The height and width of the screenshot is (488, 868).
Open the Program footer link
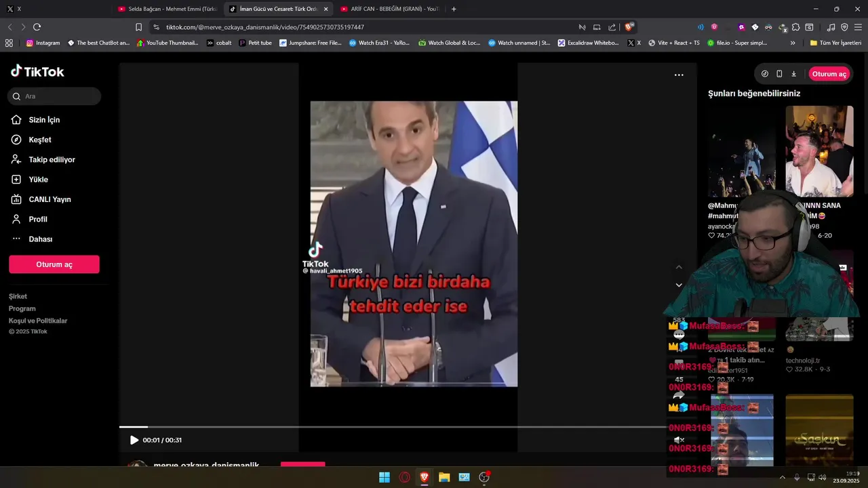click(x=22, y=308)
